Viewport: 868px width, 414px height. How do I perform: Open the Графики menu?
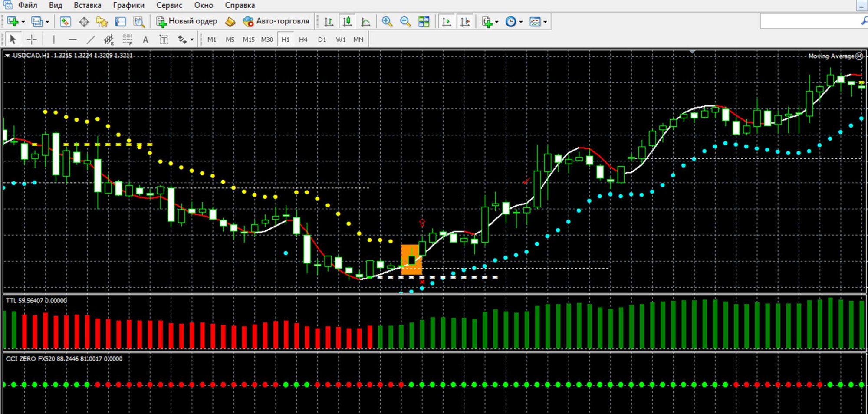[x=128, y=5]
